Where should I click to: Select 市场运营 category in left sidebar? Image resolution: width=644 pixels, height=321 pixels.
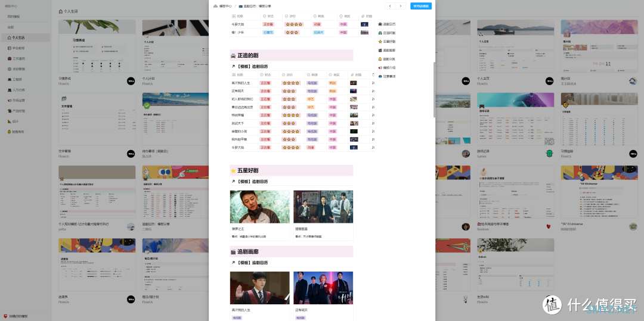click(25, 101)
